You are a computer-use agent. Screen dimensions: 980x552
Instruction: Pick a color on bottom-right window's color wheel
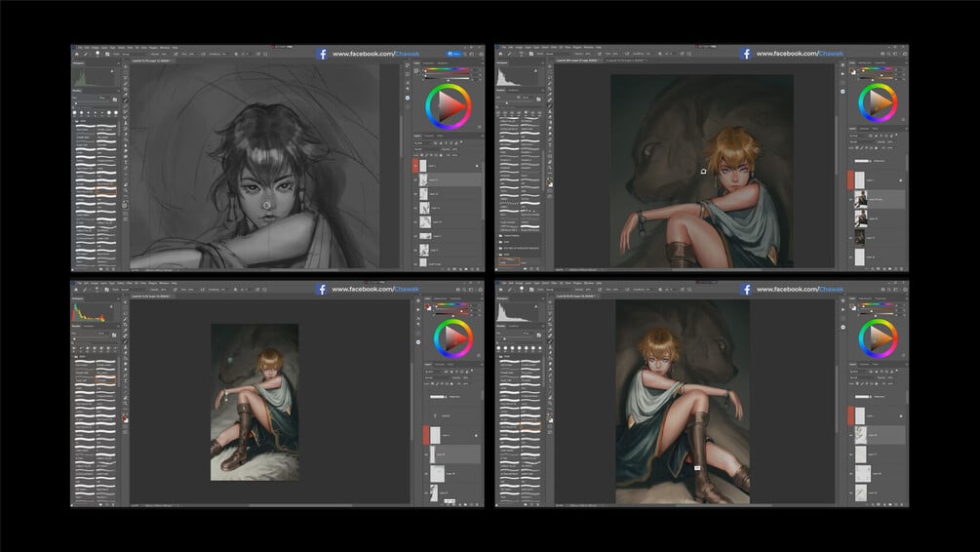(x=879, y=338)
